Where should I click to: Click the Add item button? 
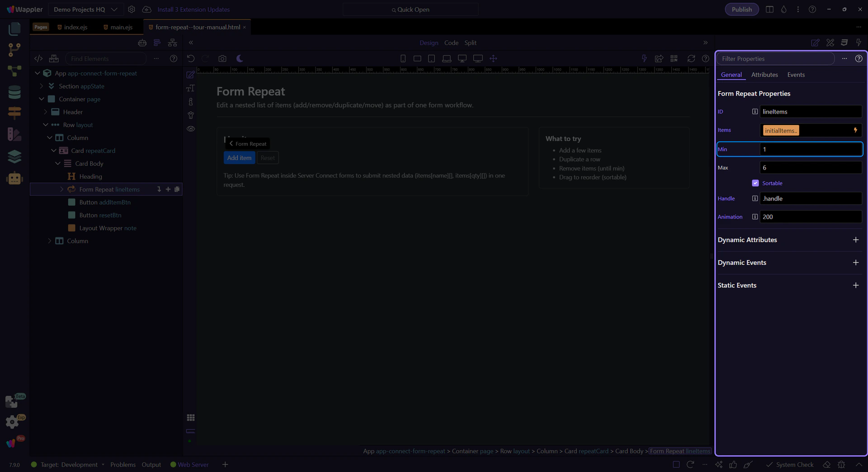point(239,158)
